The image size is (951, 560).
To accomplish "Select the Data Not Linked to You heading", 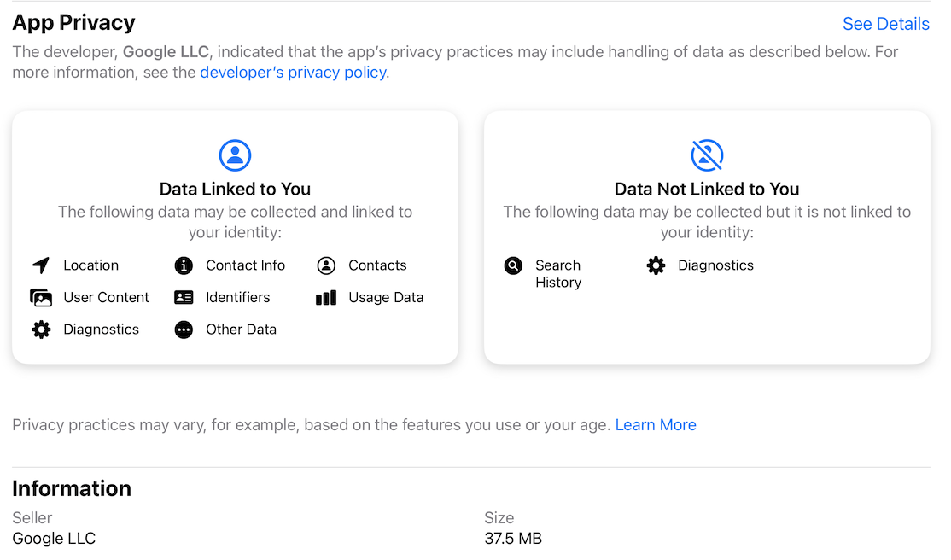I will coord(707,189).
